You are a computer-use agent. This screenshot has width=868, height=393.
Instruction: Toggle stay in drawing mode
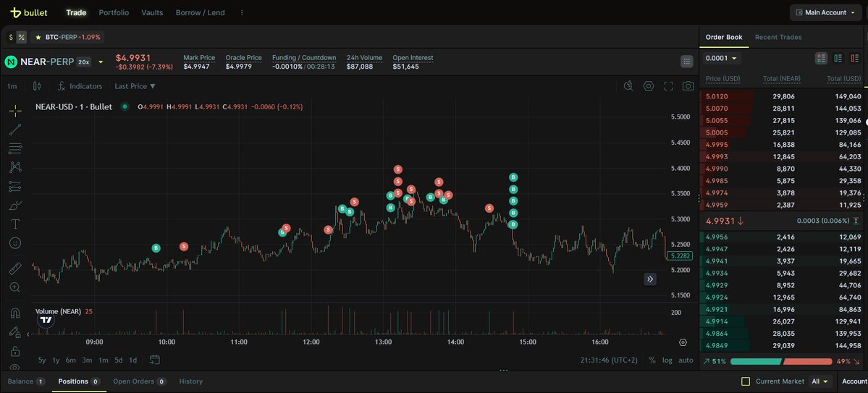tap(15, 332)
